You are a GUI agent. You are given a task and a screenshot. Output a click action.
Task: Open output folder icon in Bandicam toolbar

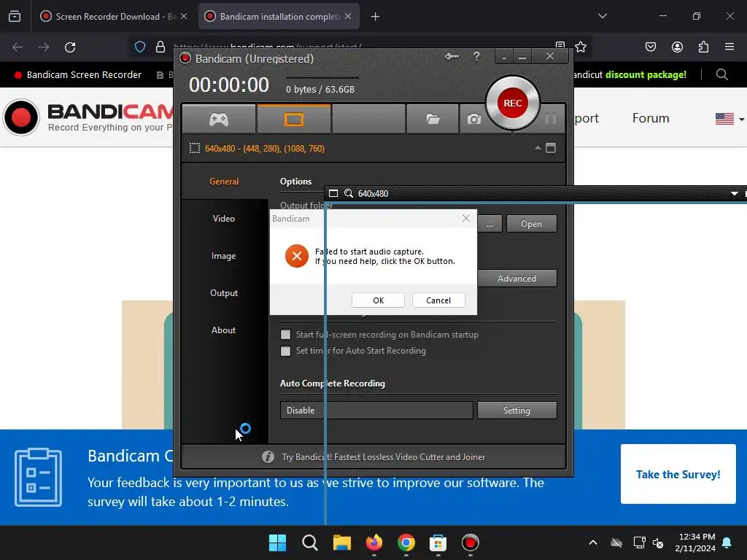click(x=433, y=119)
